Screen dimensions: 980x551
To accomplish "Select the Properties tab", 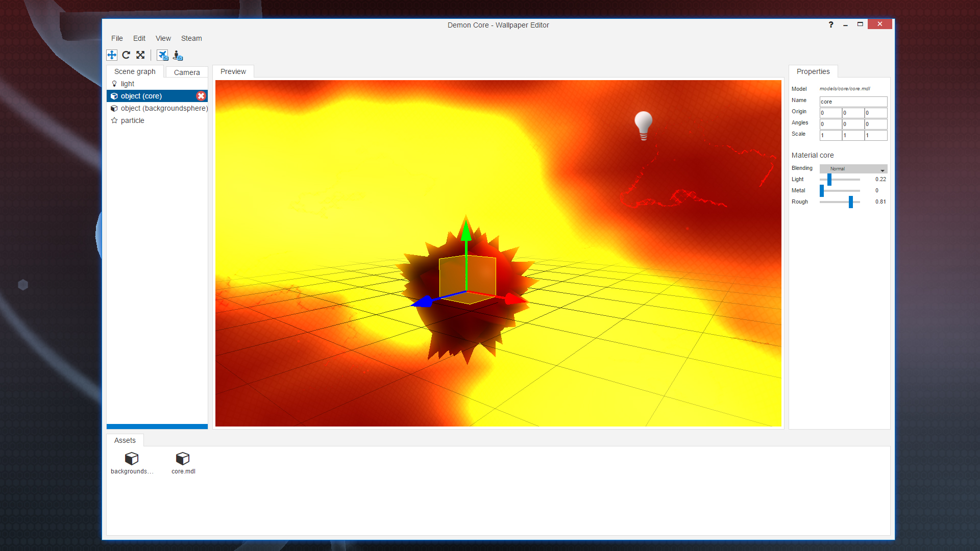I will pyautogui.click(x=813, y=71).
